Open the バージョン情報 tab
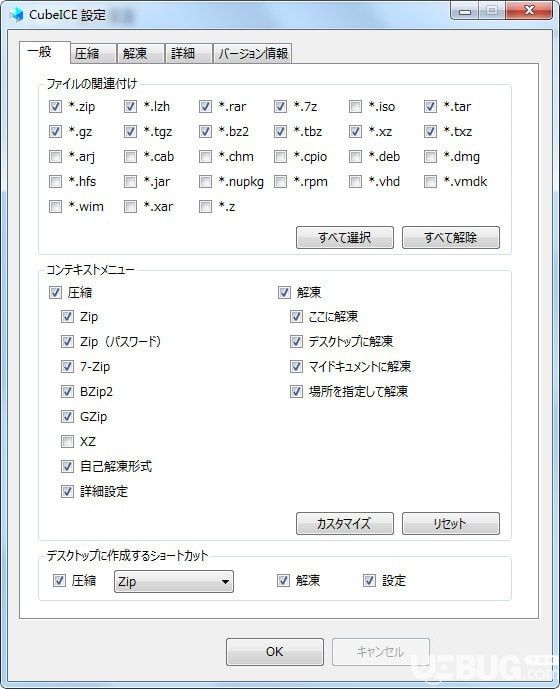This screenshot has height=689, width=560. coord(253,54)
